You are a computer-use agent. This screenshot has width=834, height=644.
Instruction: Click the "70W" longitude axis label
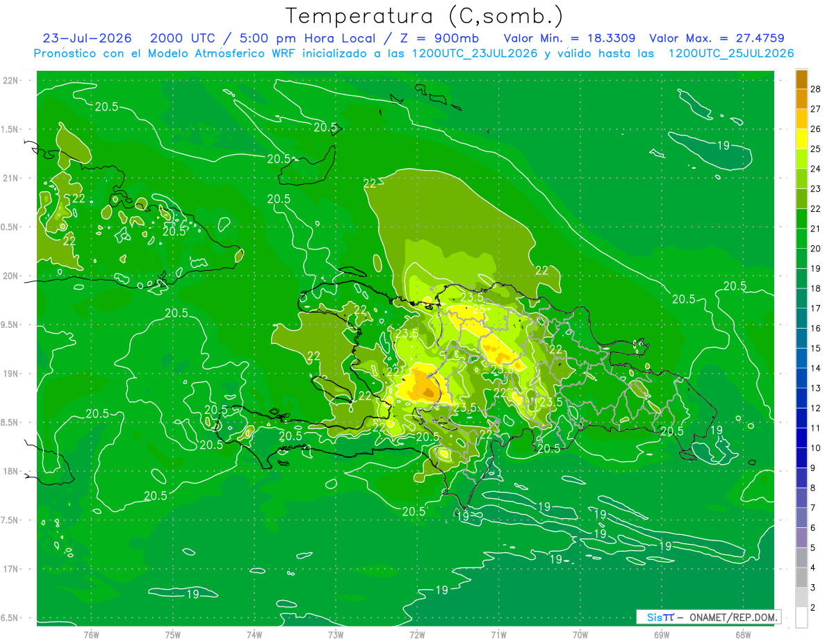[x=580, y=634]
